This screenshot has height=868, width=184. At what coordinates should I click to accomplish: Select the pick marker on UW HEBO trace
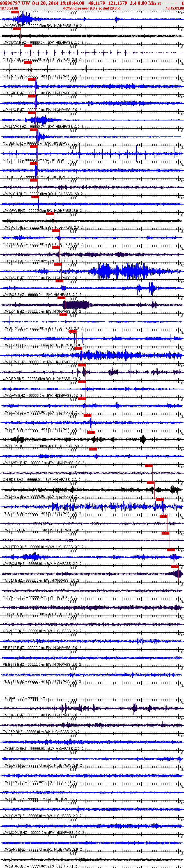pyautogui.click(x=165, y=533)
